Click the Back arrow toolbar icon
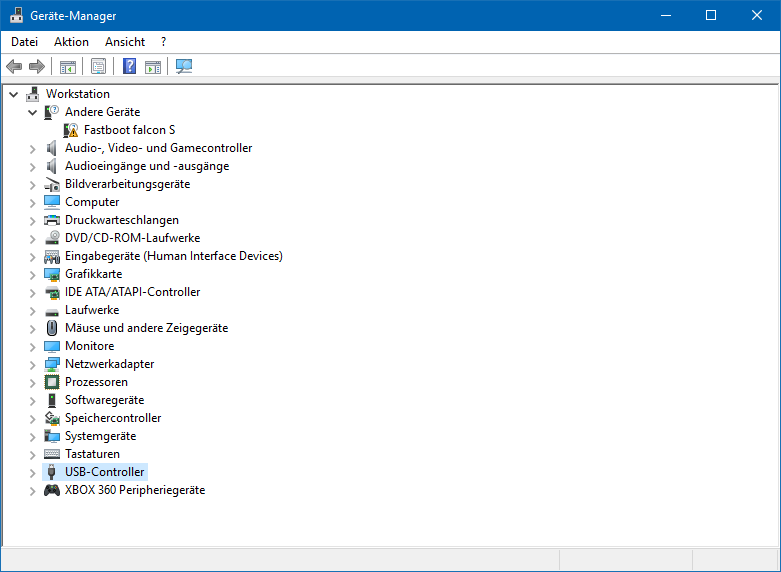The width and height of the screenshot is (781, 572). point(14,66)
